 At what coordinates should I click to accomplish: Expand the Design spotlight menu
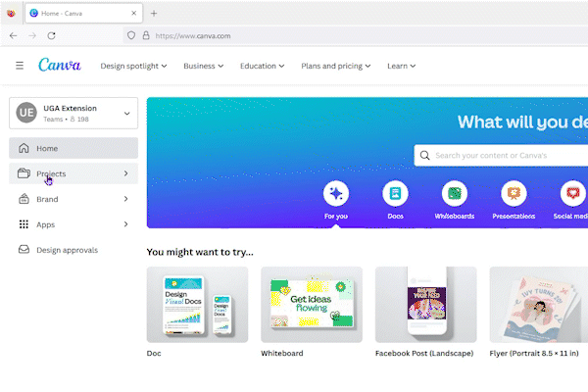tap(133, 66)
